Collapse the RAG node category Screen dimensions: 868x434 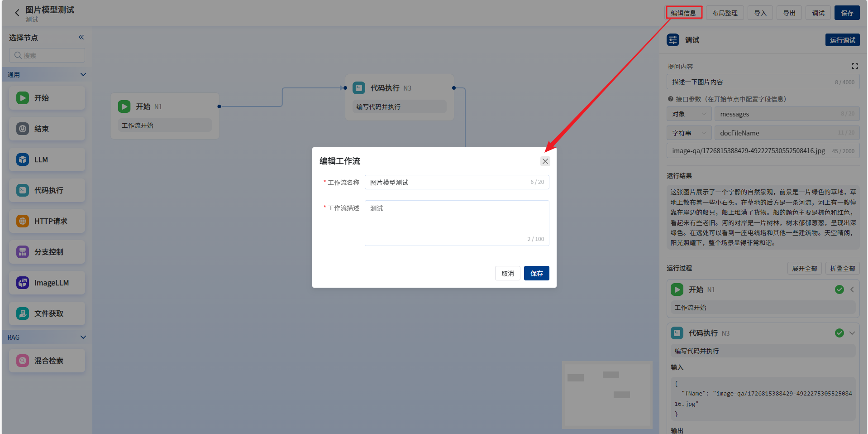pyautogui.click(x=83, y=337)
